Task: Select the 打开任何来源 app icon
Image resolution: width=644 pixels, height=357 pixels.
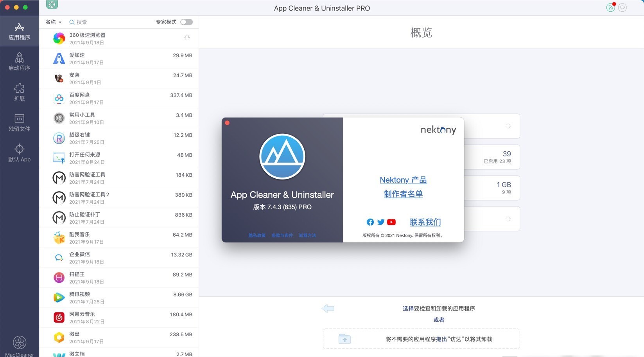Action: point(59,158)
